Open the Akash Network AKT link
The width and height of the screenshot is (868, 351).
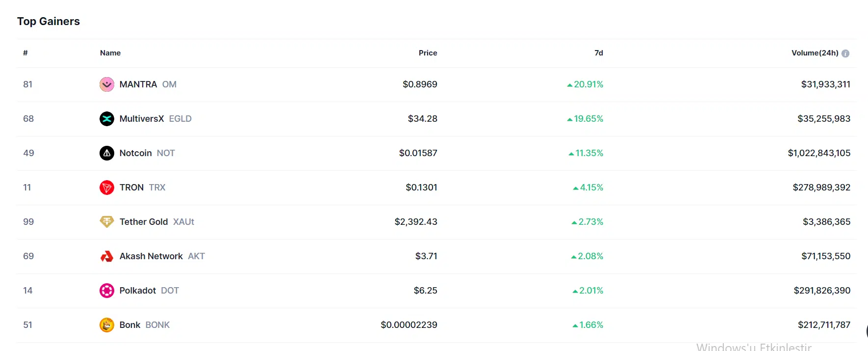(x=151, y=256)
